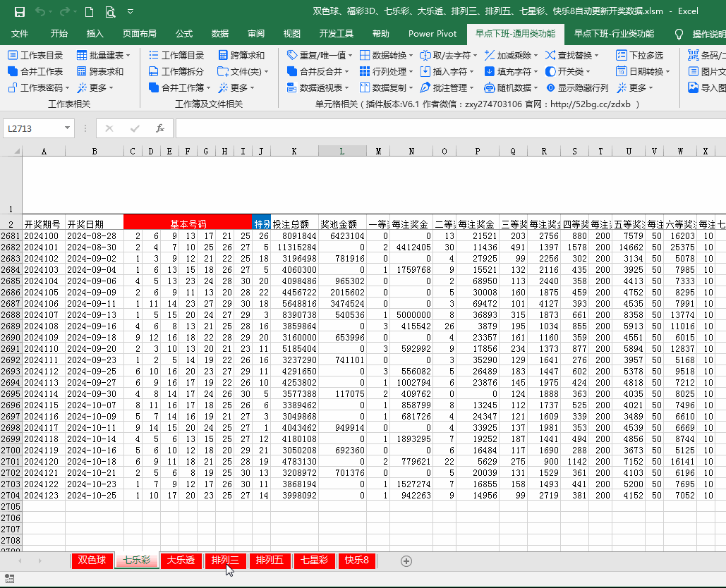Click the 合并工作表 button
Viewport: 726px width, 588px height.
[36, 72]
